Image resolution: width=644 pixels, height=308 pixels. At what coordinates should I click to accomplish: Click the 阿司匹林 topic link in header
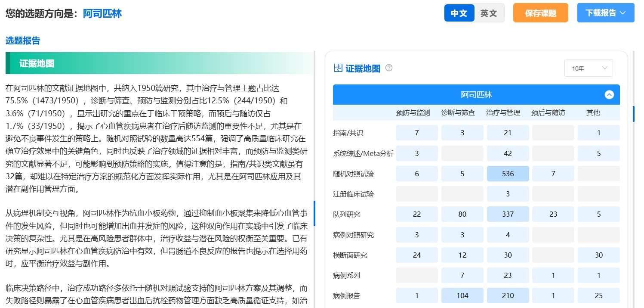click(102, 13)
